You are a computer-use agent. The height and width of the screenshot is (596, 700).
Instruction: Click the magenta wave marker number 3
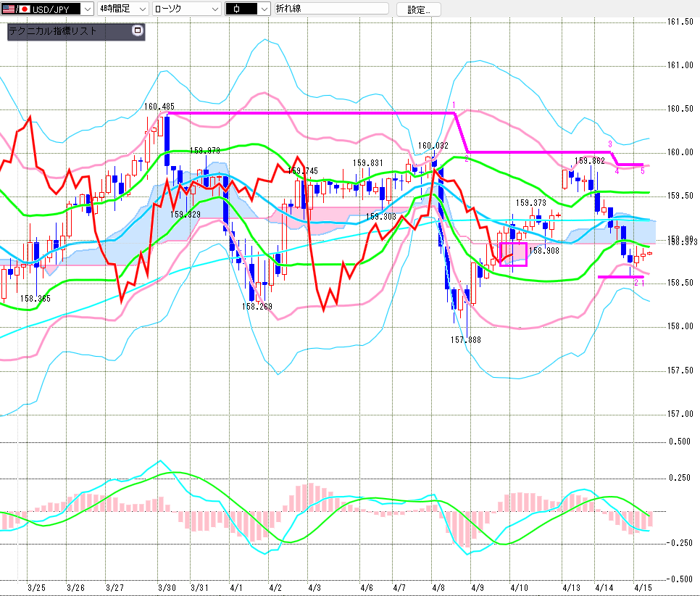(610, 144)
